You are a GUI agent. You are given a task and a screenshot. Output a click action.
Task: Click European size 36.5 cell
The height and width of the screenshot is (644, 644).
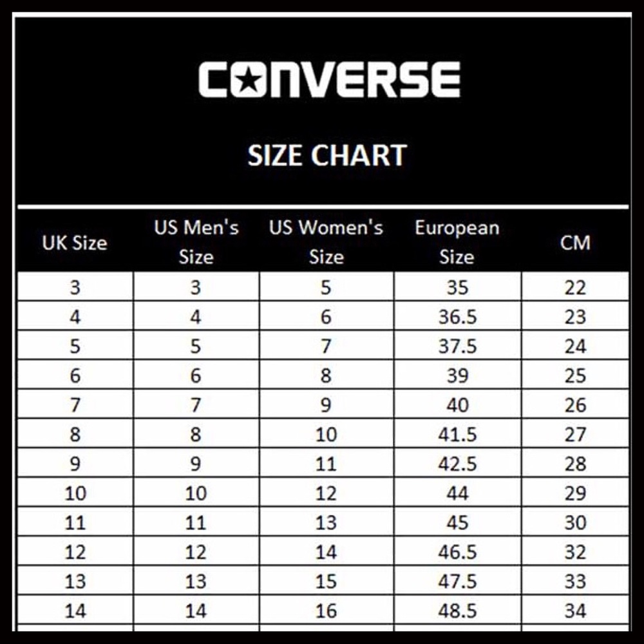tap(457, 317)
